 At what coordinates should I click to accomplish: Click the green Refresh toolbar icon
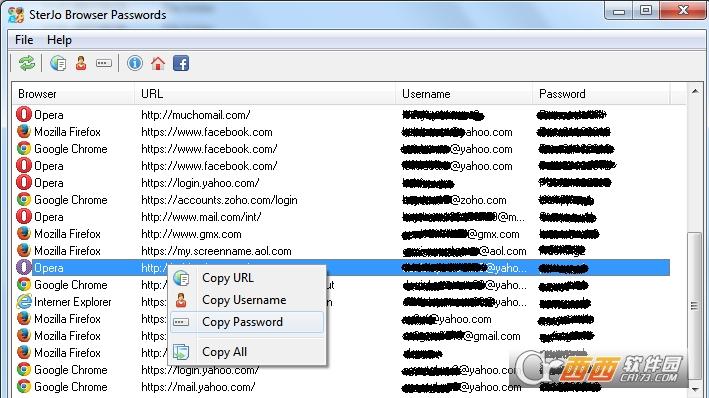[x=27, y=63]
